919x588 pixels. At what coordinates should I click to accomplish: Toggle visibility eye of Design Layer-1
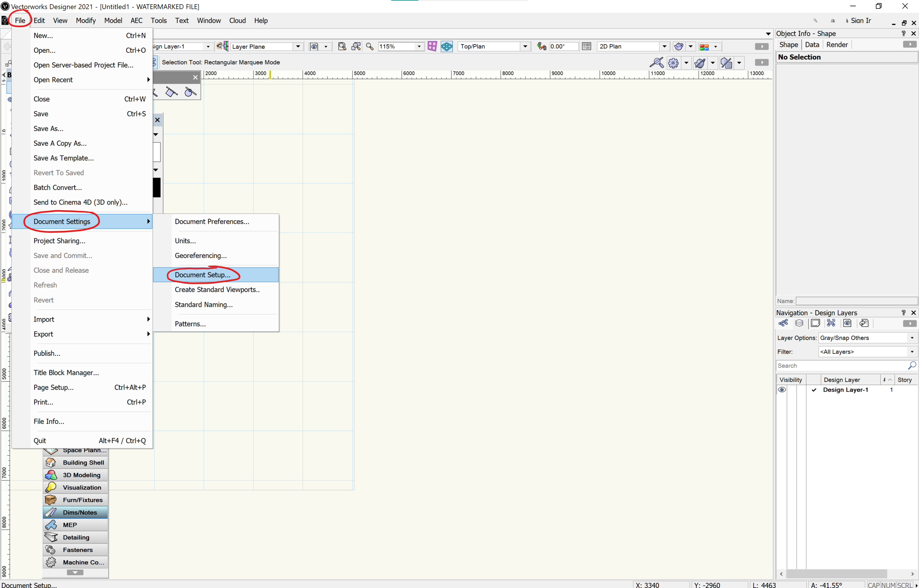pyautogui.click(x=782, y=390)
